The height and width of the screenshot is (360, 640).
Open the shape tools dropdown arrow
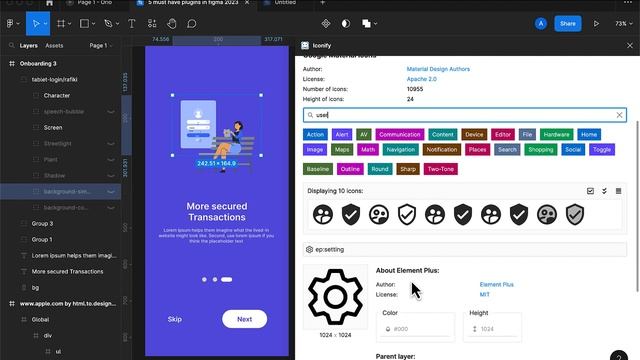93,24
